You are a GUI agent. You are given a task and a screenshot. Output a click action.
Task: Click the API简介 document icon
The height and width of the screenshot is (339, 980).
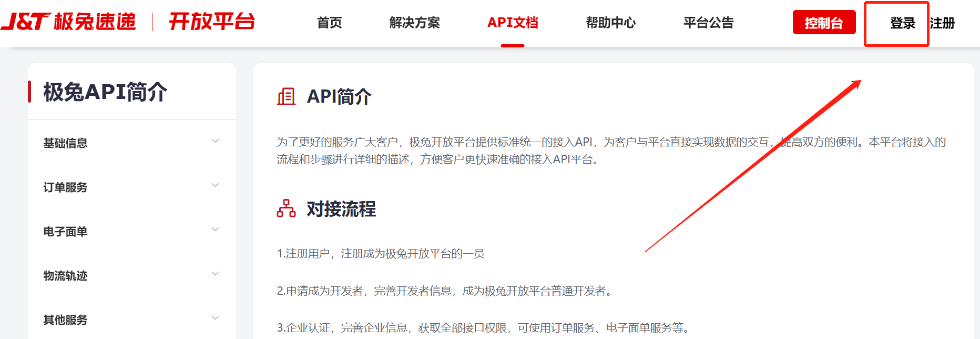286,96
